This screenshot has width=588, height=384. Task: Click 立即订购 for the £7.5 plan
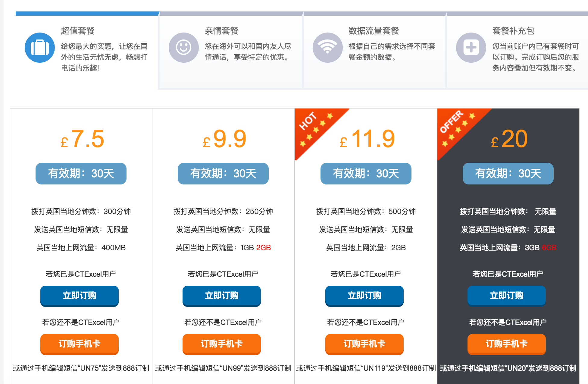(x=80, y=296)
